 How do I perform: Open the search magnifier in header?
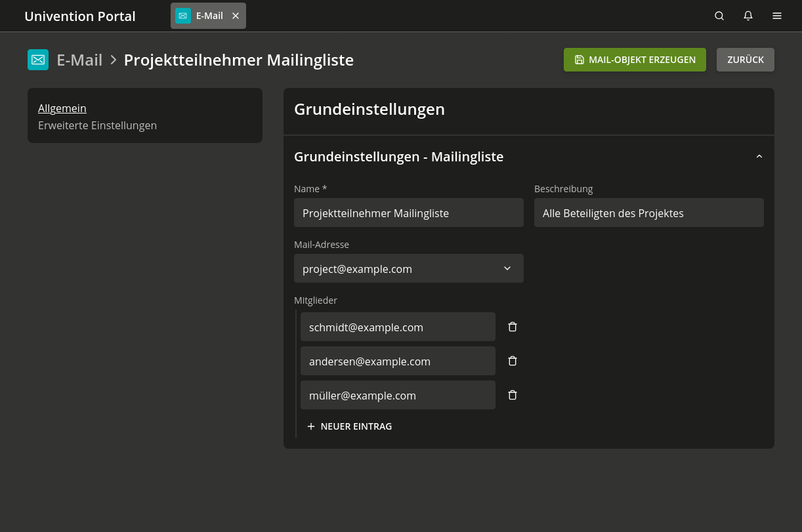point(719,16)
